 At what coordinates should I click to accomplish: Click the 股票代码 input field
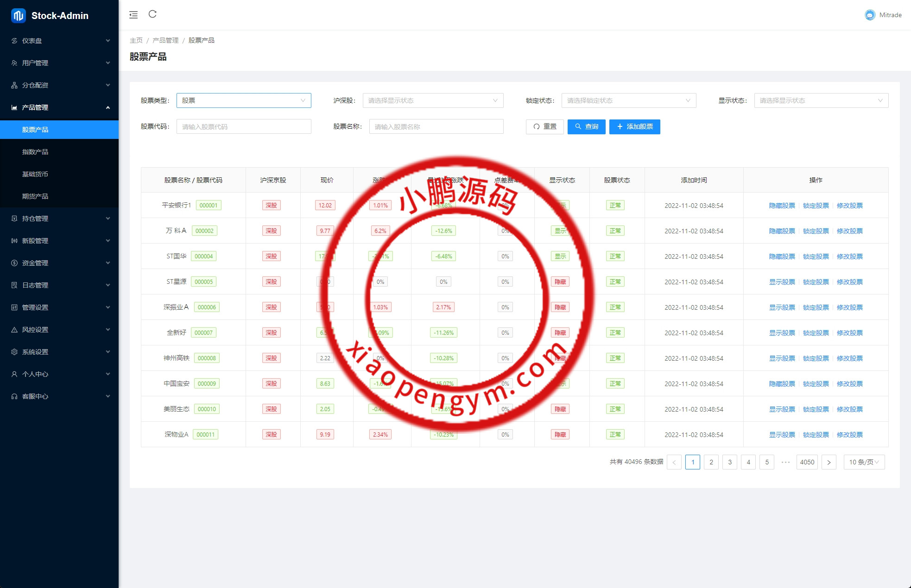[x=243, y=126]
